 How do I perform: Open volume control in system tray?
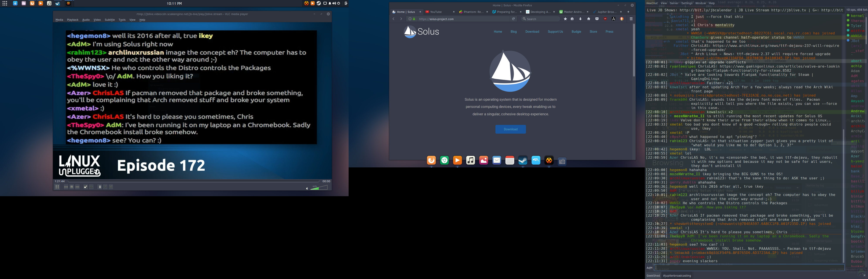click(x=334, y=3)
